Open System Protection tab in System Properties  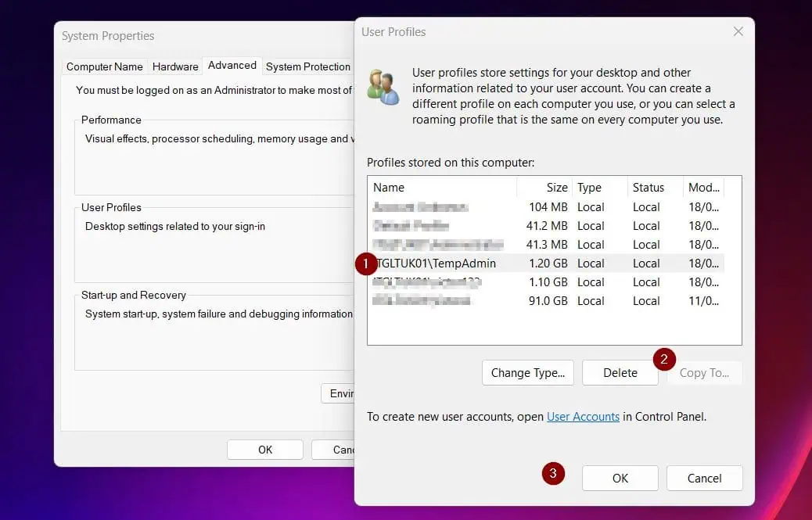[x=308, y=66]
